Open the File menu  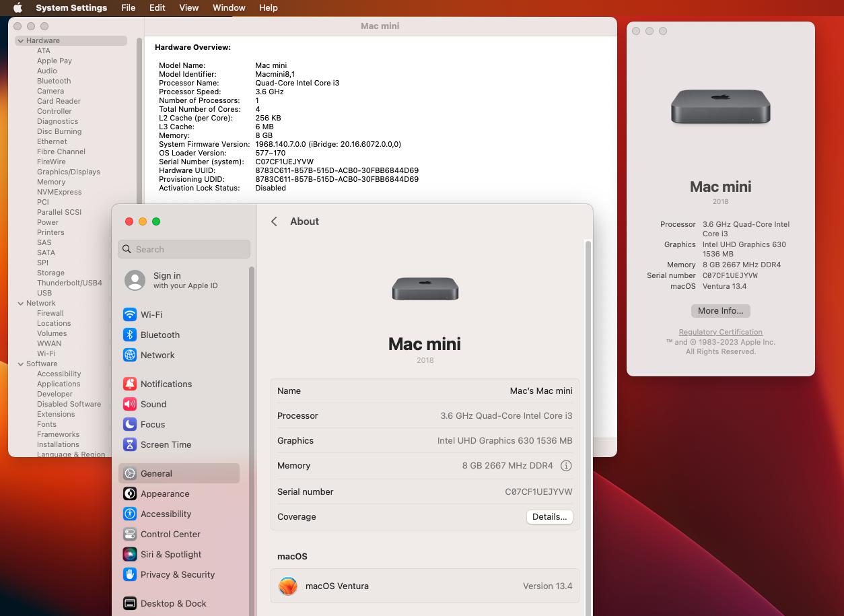pyautogui.click(x=128, y=7)
